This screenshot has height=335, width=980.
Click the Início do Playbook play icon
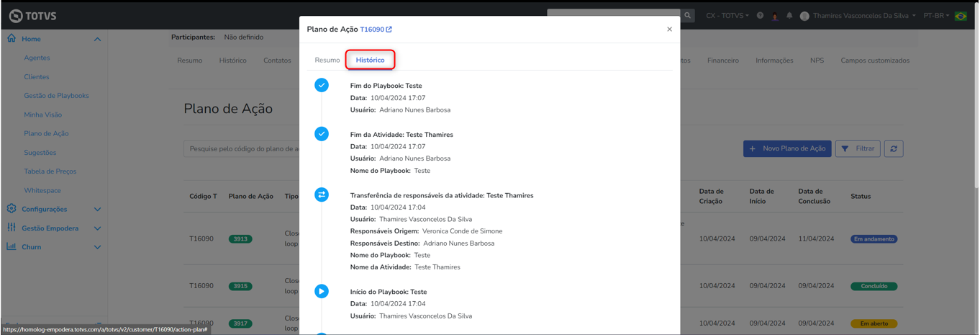pyautogui.click(x=322, y=291)
